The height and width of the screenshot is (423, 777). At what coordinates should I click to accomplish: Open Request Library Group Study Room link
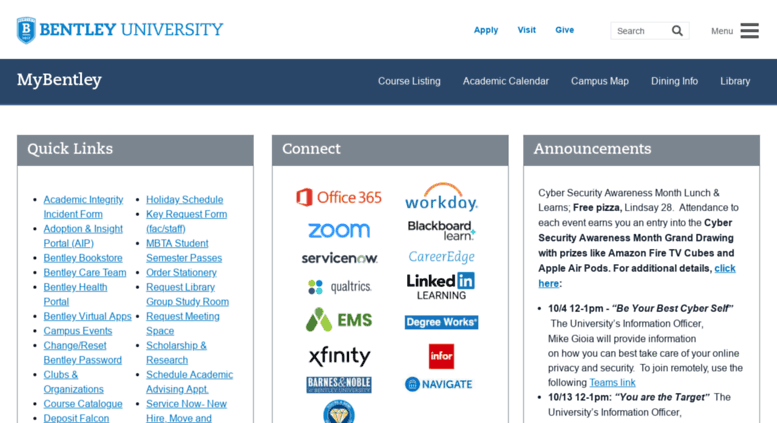point(187,294)
